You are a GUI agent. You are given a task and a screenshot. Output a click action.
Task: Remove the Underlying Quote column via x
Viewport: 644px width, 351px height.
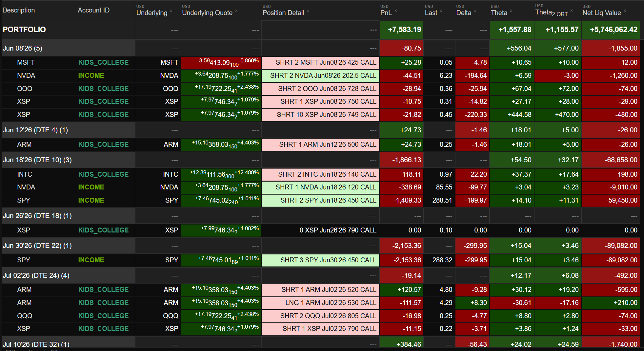tap(236, 11)
